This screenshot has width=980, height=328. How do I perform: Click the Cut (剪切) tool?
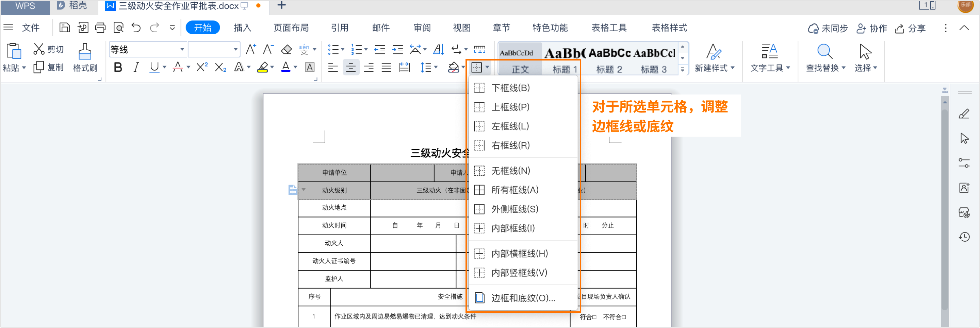[x=48, y=49]
